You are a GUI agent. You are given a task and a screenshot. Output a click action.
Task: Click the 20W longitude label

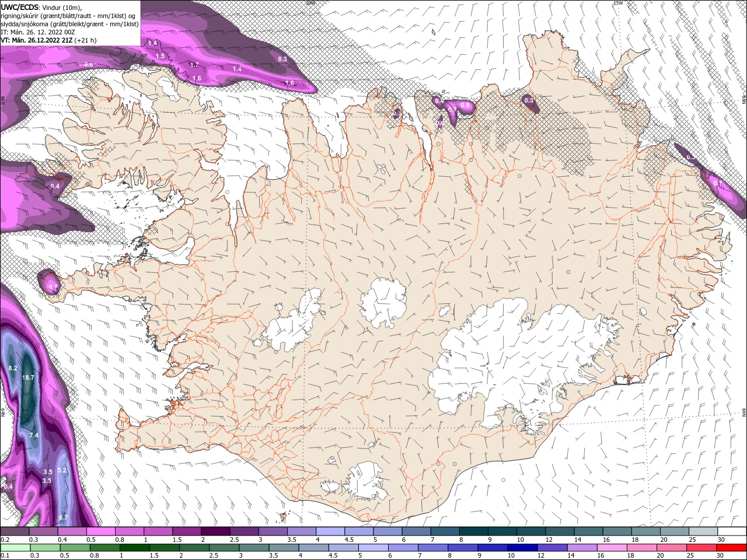click(x=310, y=3)
